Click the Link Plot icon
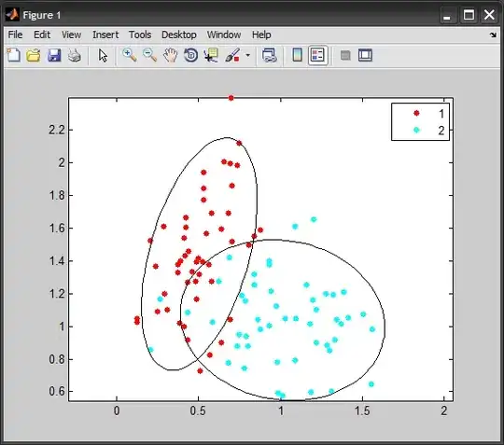 (x=270, y=55)
